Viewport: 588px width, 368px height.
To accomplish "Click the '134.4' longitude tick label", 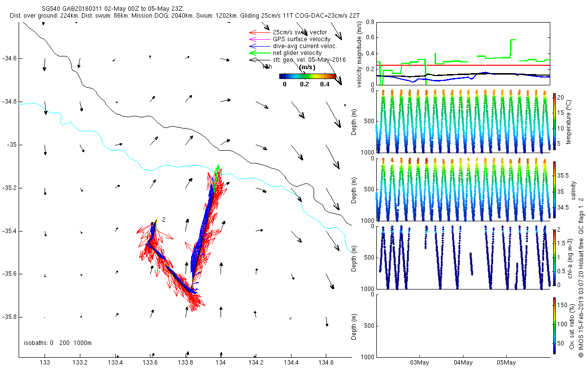I will [291, 363].
